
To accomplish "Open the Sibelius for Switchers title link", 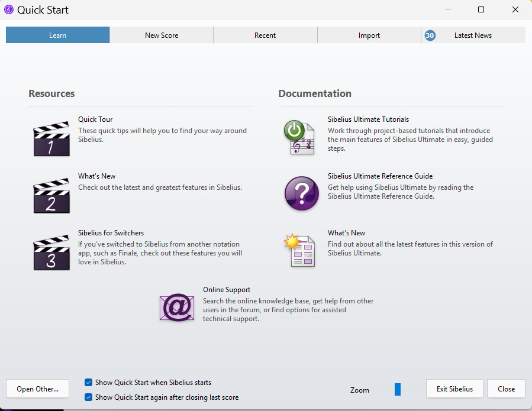I will (111, 233).
